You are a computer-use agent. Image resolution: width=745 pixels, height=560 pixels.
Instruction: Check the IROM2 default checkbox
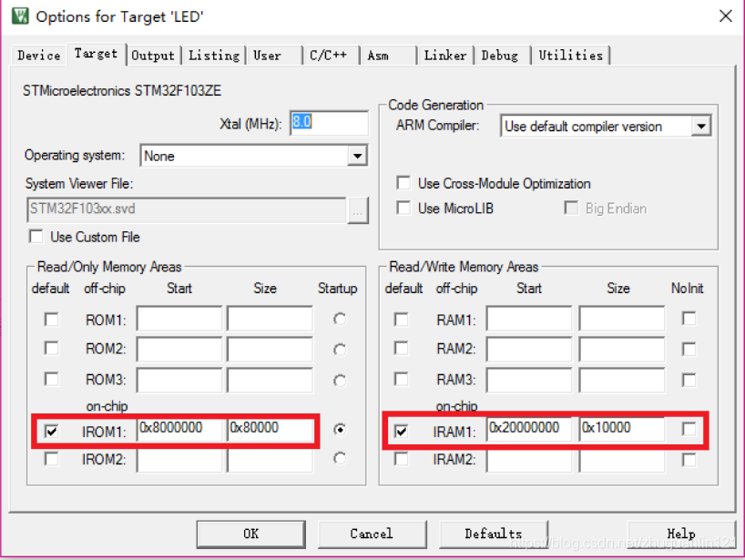51,459
